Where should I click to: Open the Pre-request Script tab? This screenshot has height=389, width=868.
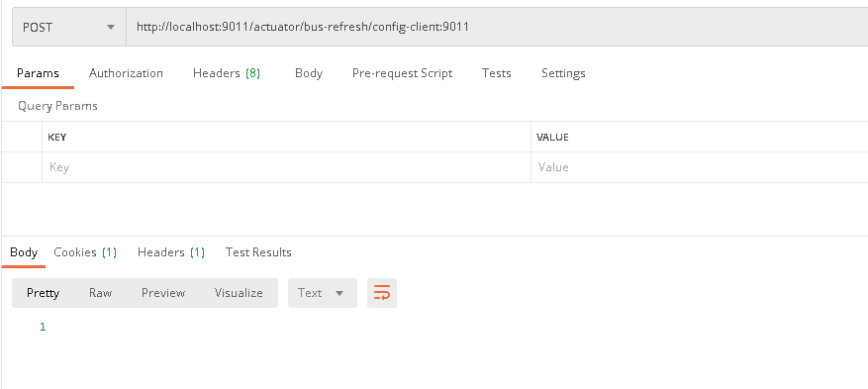coord(402,73)
